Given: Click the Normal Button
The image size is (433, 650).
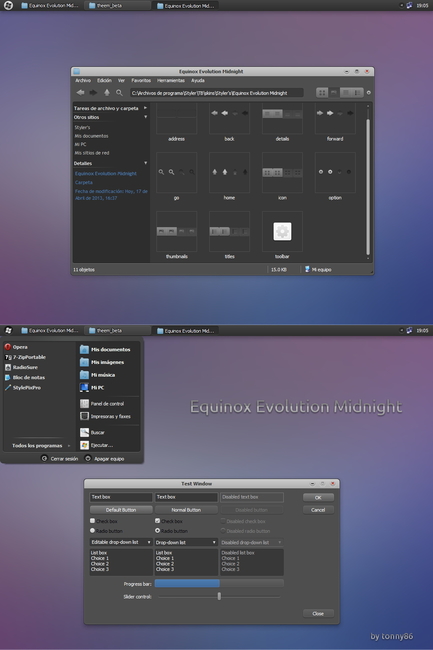Looking at the screenshot, I should (x=186, y=510).
